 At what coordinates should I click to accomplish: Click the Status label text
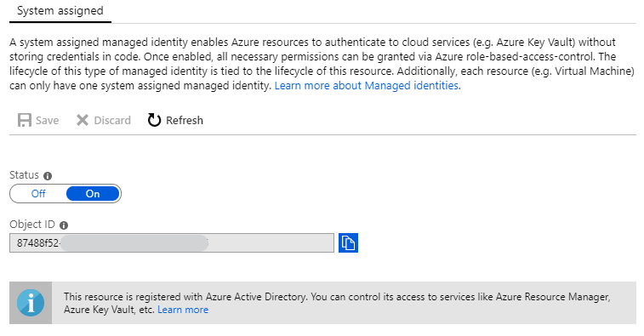(x=24, y=175)
